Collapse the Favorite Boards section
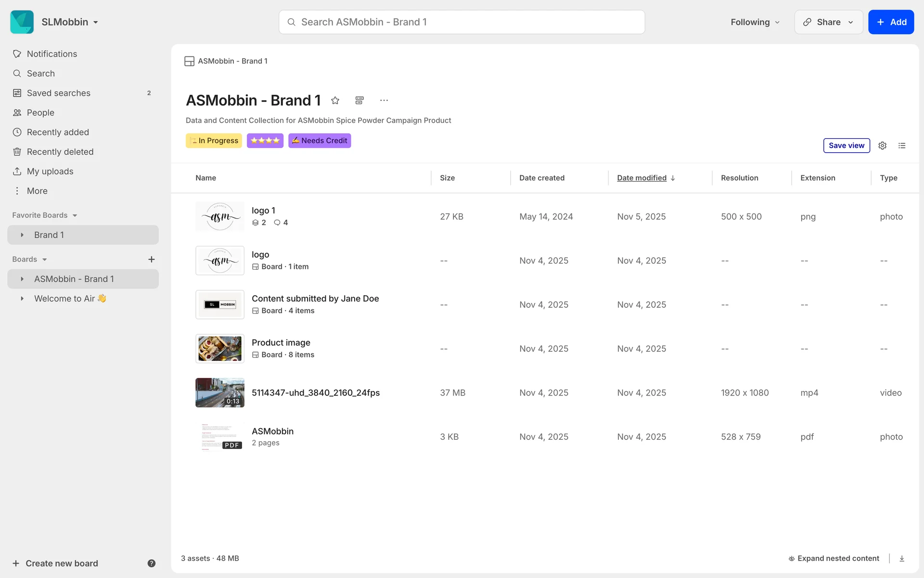924x578 pixels. 75,215
